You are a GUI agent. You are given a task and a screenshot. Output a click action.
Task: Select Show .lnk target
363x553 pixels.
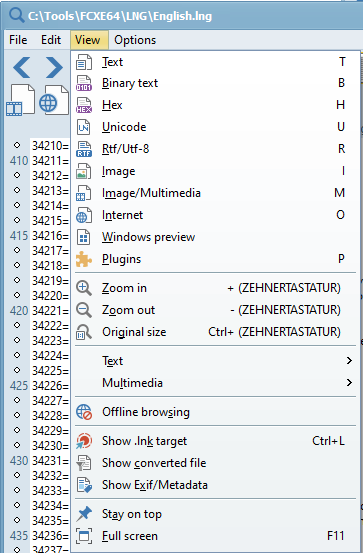point(215,441)
